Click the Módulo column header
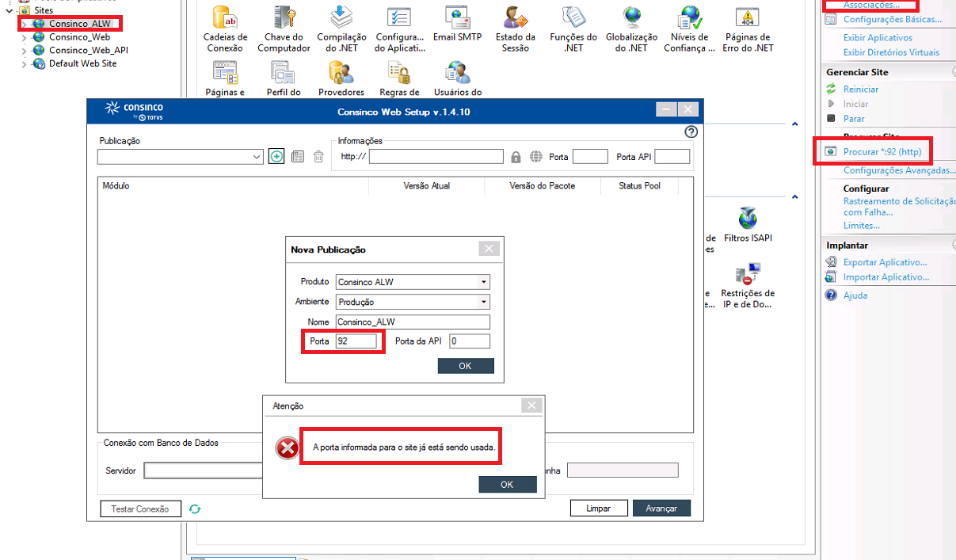 pos(233,185)
